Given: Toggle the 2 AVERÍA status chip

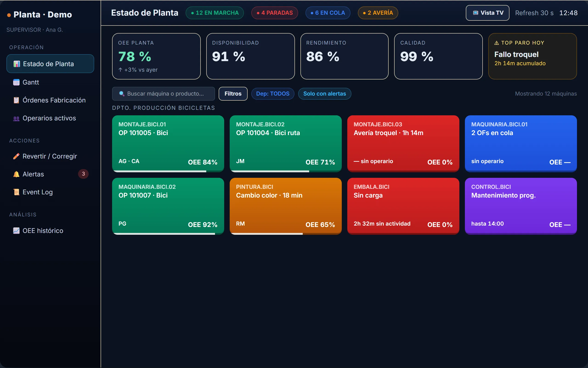Looking at the screenshot, I should (x=378, y=13).
